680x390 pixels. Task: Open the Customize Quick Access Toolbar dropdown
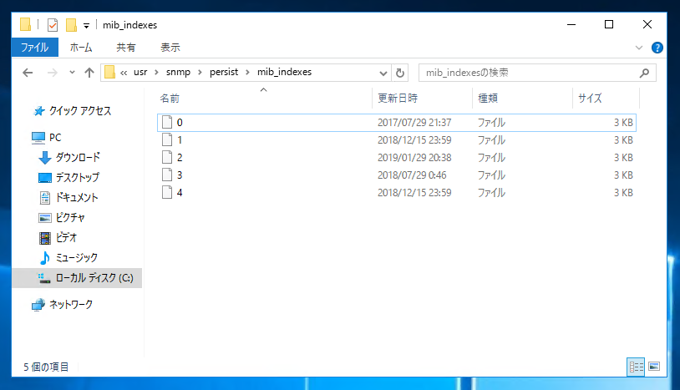(x=86, y=26)
